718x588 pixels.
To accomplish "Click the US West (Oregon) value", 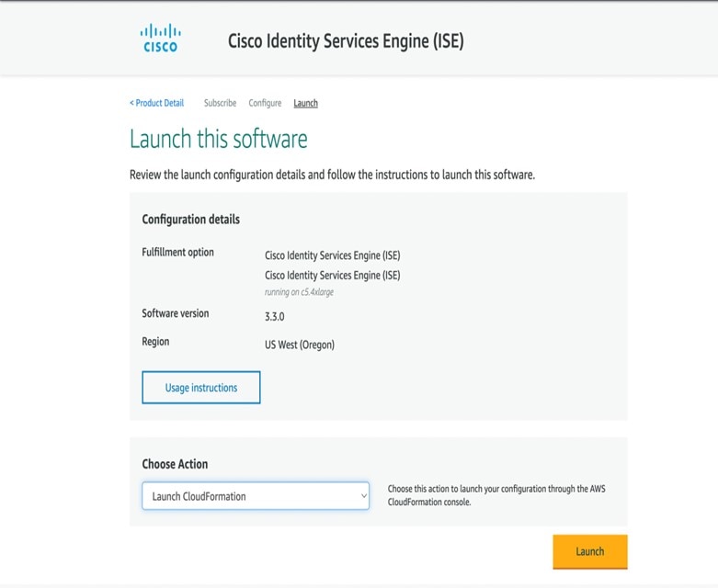I will coord(300,345).
